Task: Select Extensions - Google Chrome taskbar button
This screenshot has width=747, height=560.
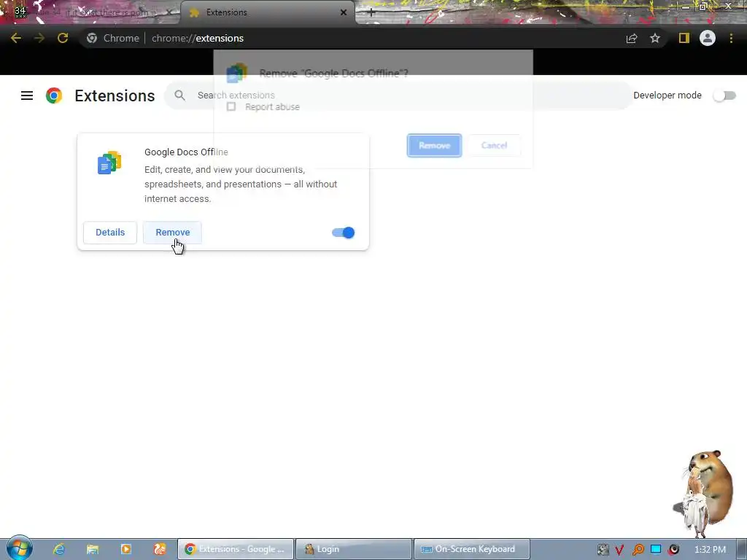Action: 236,549
